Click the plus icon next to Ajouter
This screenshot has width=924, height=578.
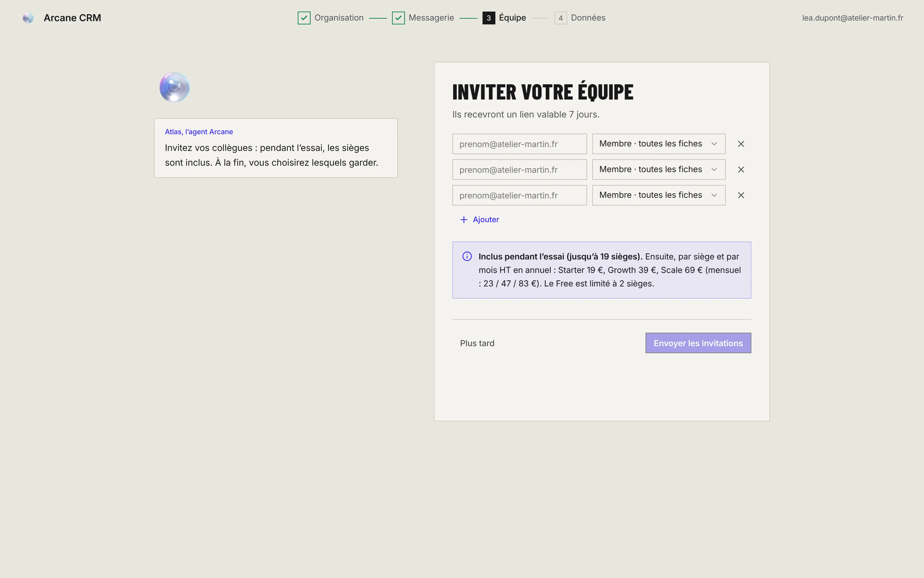click(x=464, y=219)
